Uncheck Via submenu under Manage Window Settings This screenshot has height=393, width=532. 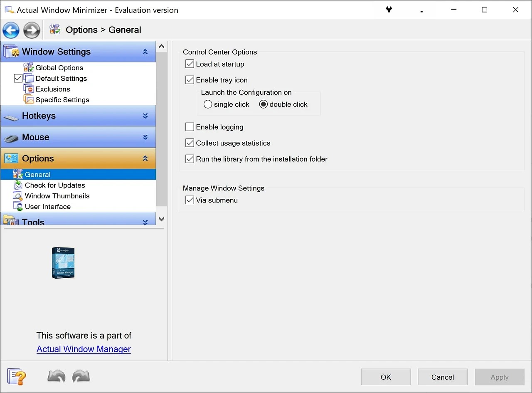click(190, 200)
